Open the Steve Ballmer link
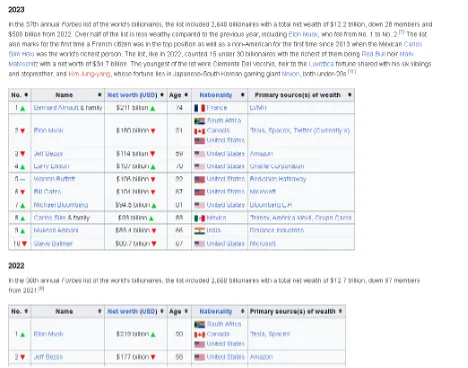 53,244
